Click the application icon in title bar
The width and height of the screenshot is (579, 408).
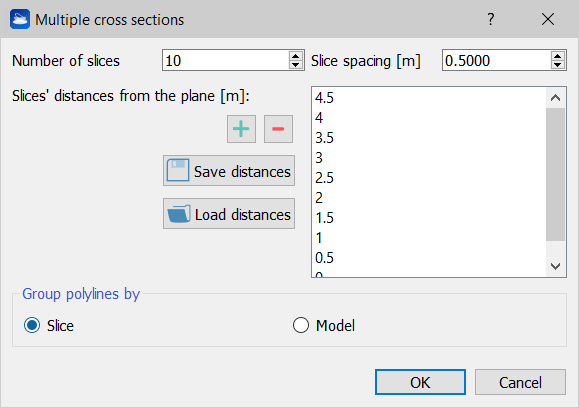click(20, 19)
